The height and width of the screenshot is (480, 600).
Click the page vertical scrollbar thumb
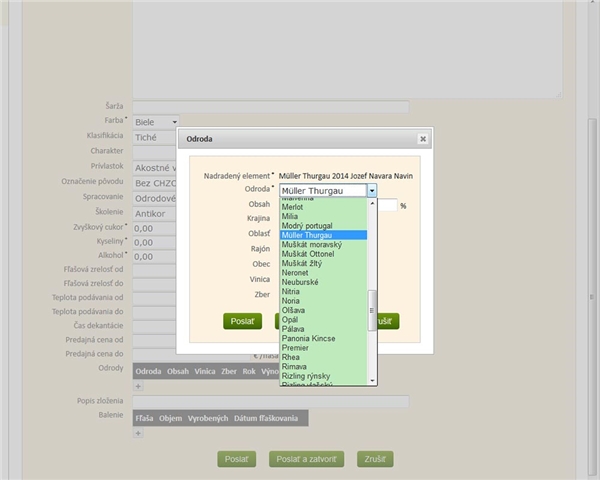tap(592, 297)
